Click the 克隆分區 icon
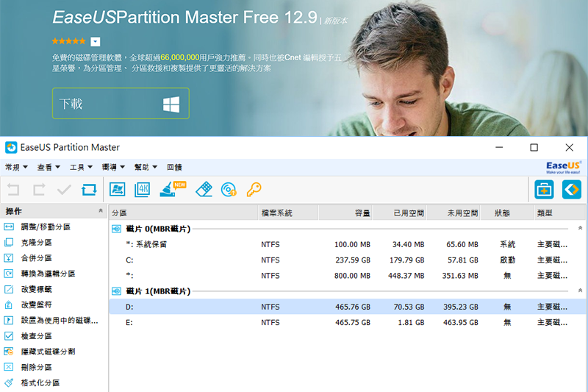Image resolution: width=588 pixels, height=392 pixels. 9,242
